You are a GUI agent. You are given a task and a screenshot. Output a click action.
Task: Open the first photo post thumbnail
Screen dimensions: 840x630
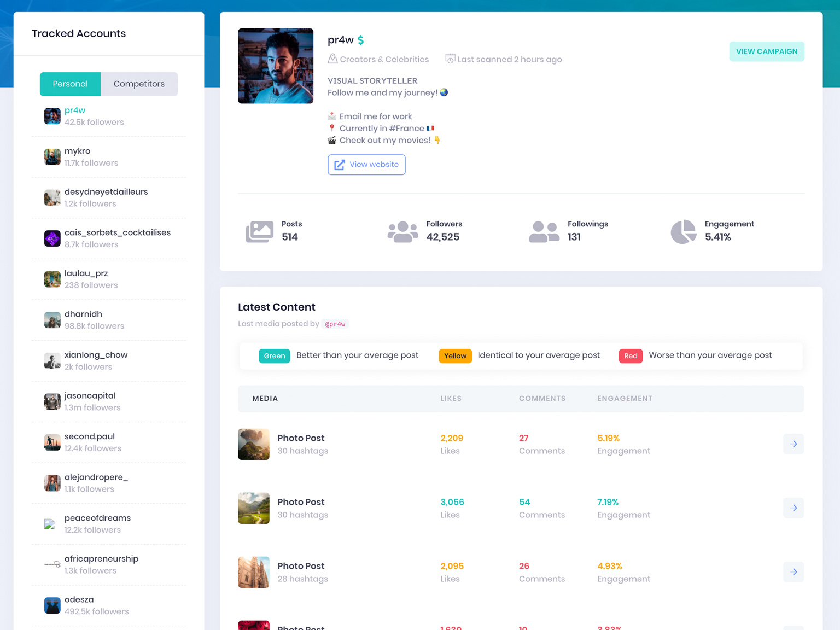coord(254,444)
